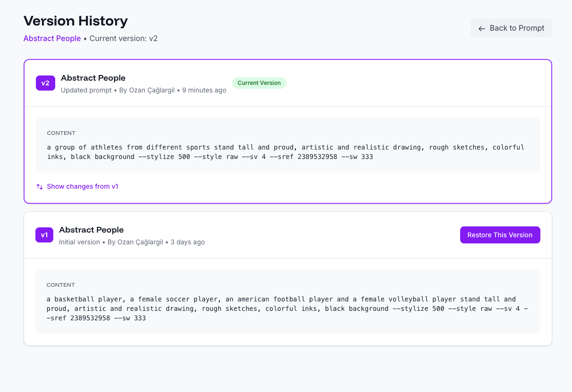Toggle diff view with Show changes from v1
Viewport: 572px width, 392px height.
83,186
